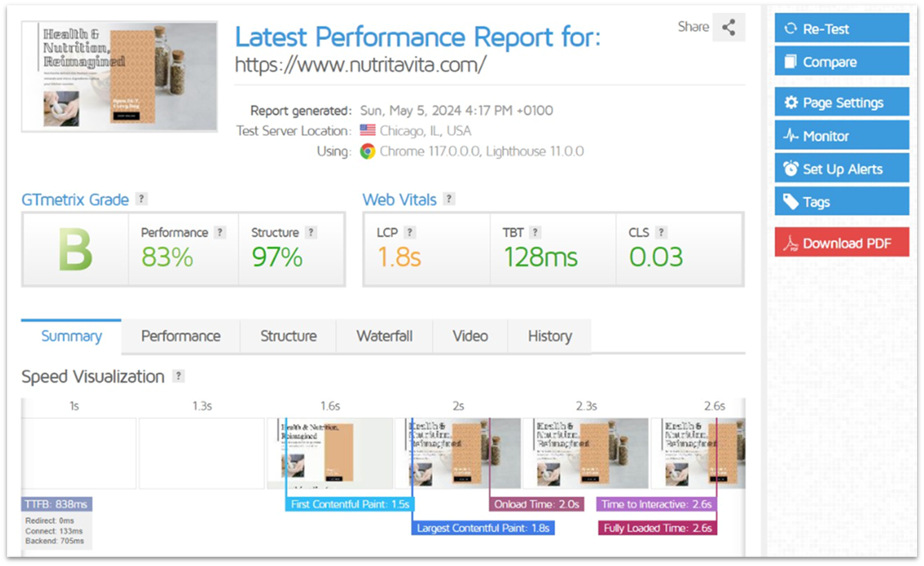Click the Backend: 705ms text
Viewport: 924px width, 566px height.
[x=54, y=541]
